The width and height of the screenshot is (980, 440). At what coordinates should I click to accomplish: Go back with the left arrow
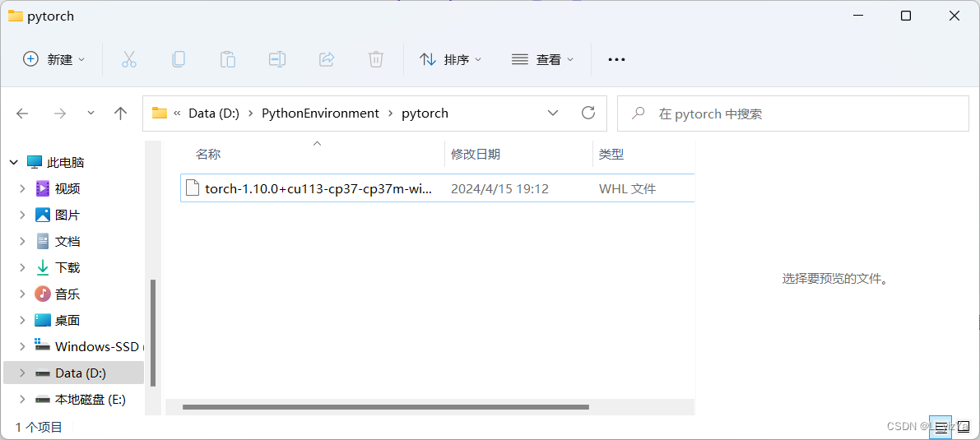(x=22, y=113)
